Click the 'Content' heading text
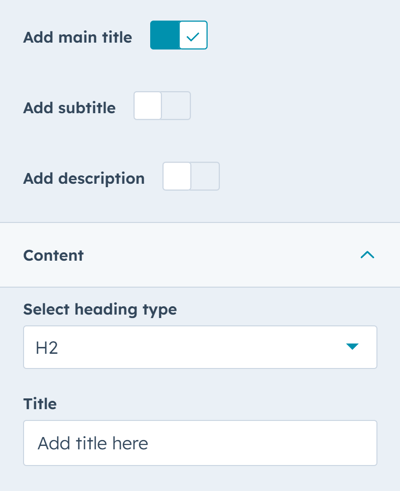This screenshot has height=491, width=400. [53, 256]
